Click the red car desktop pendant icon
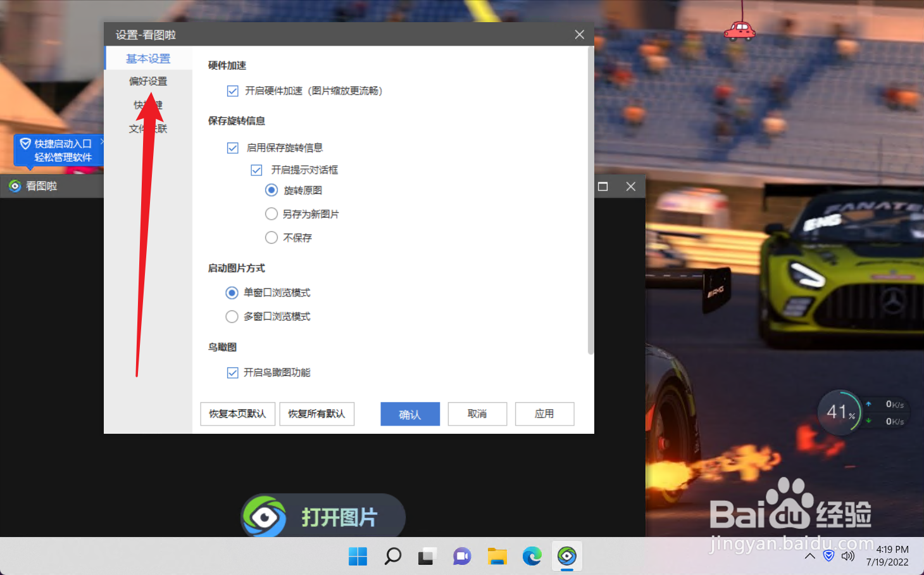Image resolution: width=924 pixels, height=575 pixels. coord(739,30)
